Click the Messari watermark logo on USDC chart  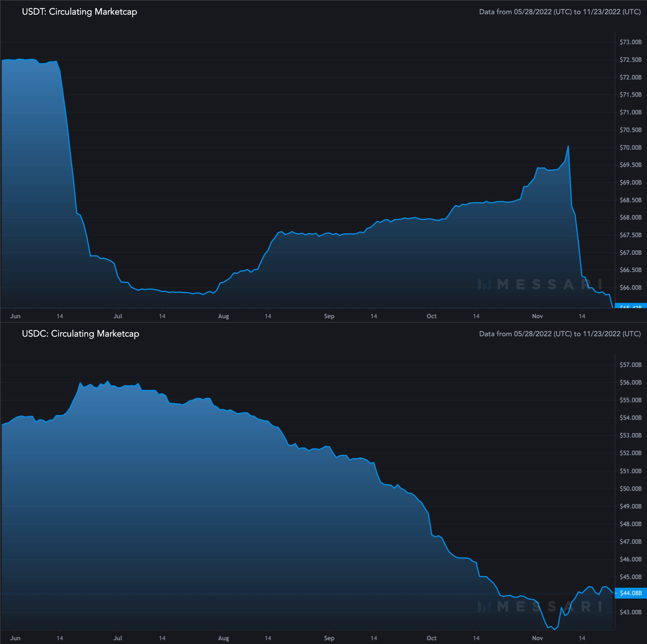540,606
